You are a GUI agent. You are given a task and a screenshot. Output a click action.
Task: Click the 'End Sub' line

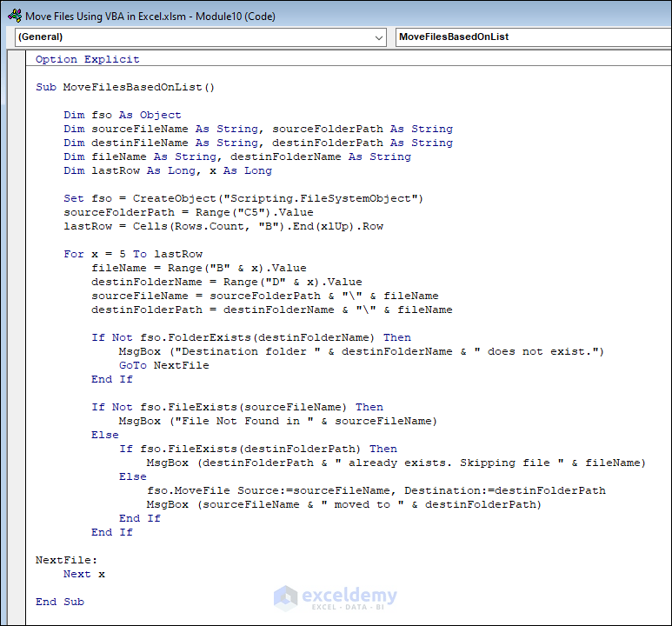pyautogui.click(x=60, y=602)
